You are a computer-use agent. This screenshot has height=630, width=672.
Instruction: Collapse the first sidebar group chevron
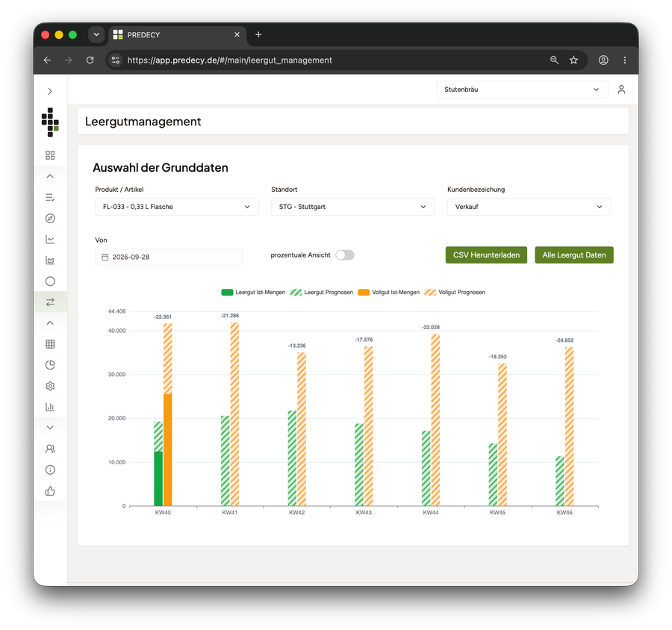(50, 176)
